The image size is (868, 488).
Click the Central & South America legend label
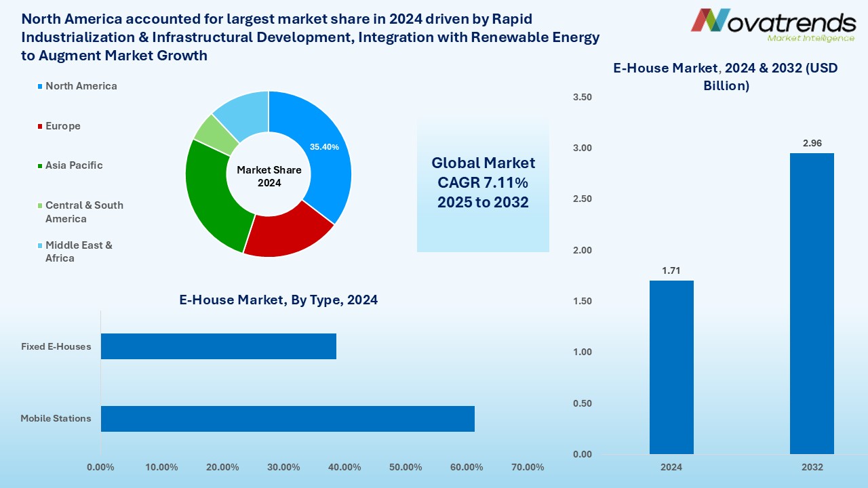pos(84,212)
